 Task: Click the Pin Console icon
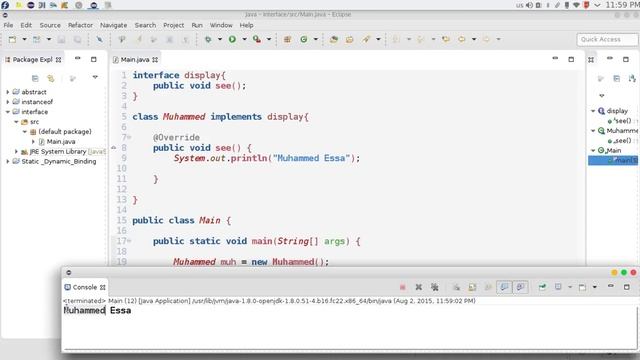tap(542, 287)
